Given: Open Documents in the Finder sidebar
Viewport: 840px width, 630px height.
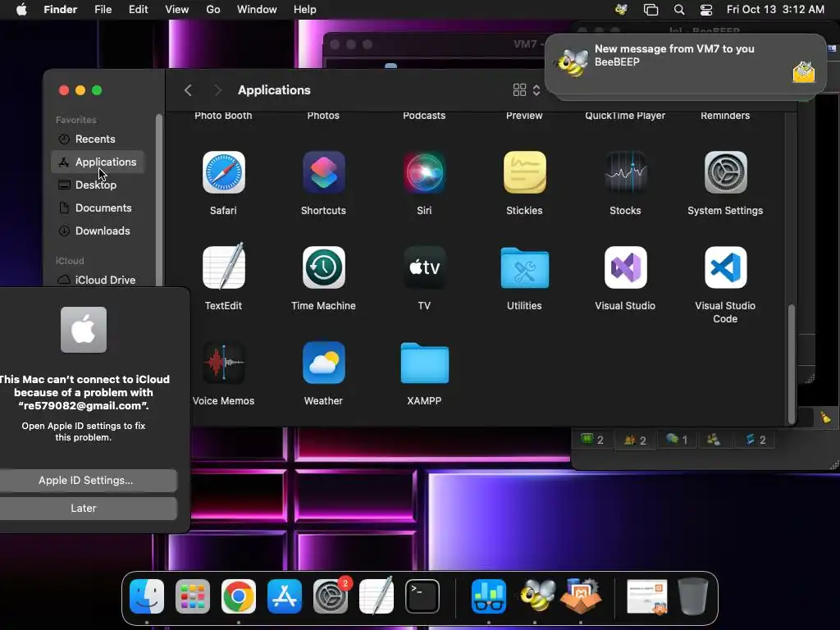Looking at the screenshot, I should (97, 208).
